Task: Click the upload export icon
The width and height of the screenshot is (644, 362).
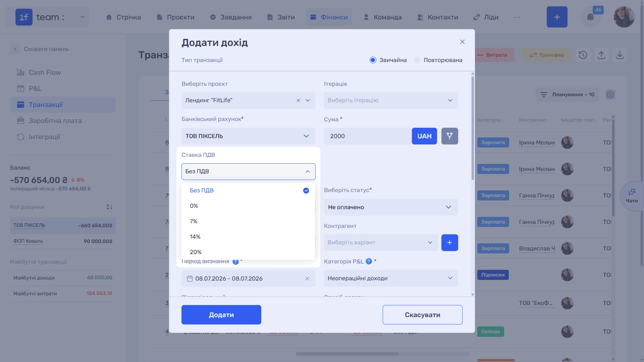Action: (x=601, y=55)
